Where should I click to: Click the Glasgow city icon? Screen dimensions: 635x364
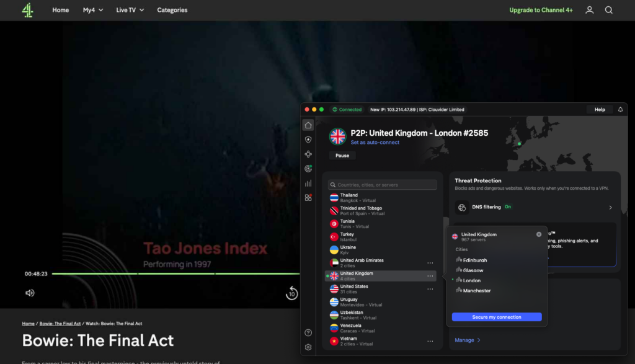pyautogui.click(x=459, y=270)
